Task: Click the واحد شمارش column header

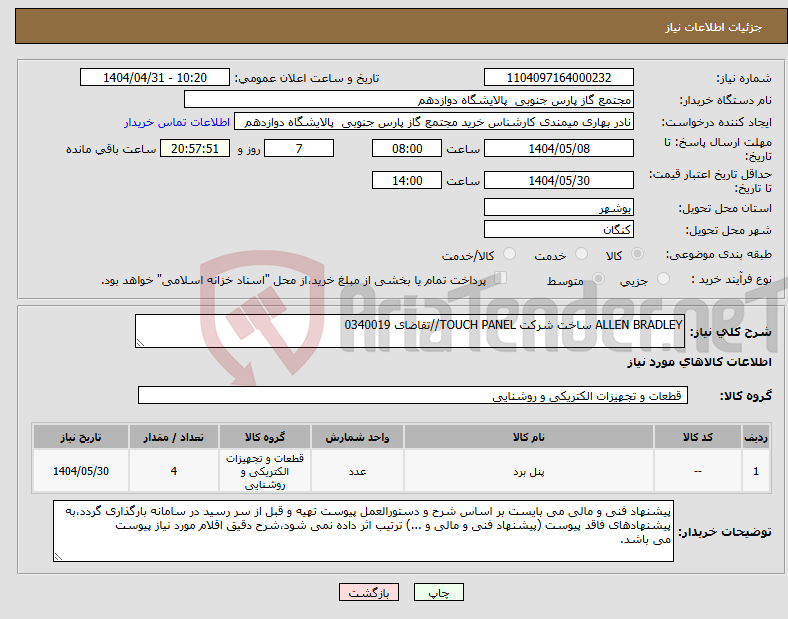Action: coord(357,437)
